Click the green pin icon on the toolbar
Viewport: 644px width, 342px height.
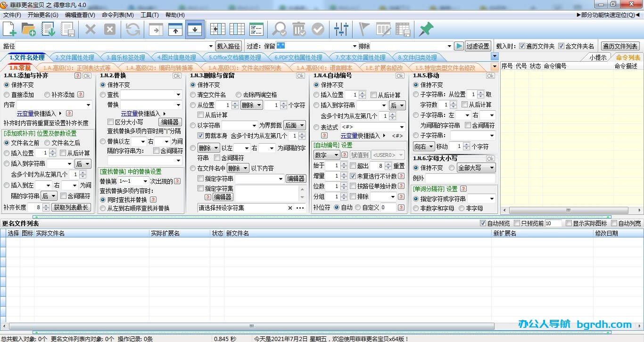tap(426, 29)
